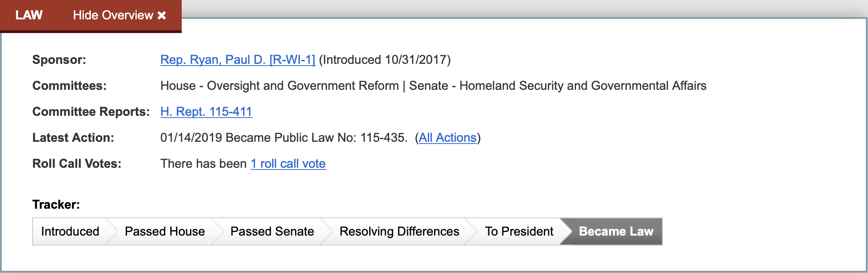
Task: Click the Sponsor field label
Action: [x=59, y=60]
